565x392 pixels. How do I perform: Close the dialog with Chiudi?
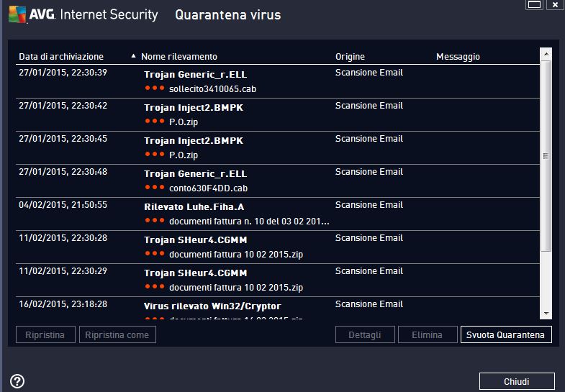tap(517, 381)
